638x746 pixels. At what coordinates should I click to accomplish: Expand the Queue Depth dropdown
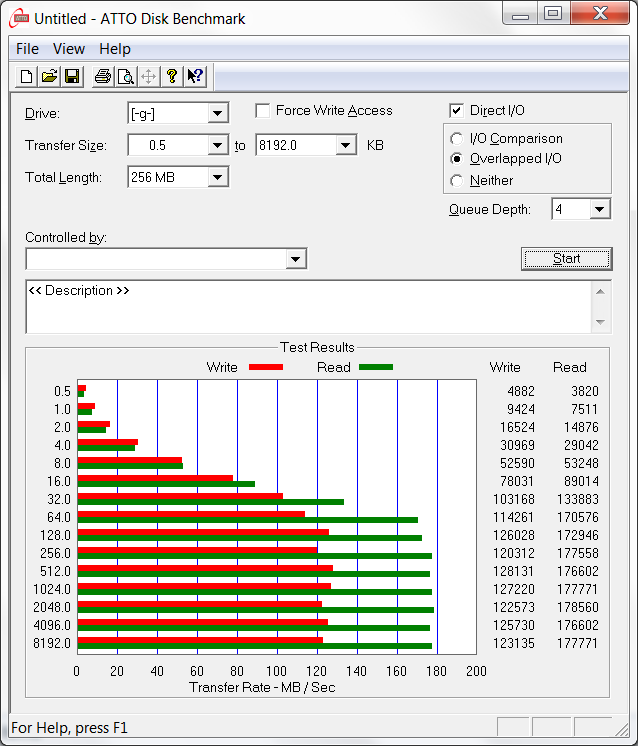(599, 209)
